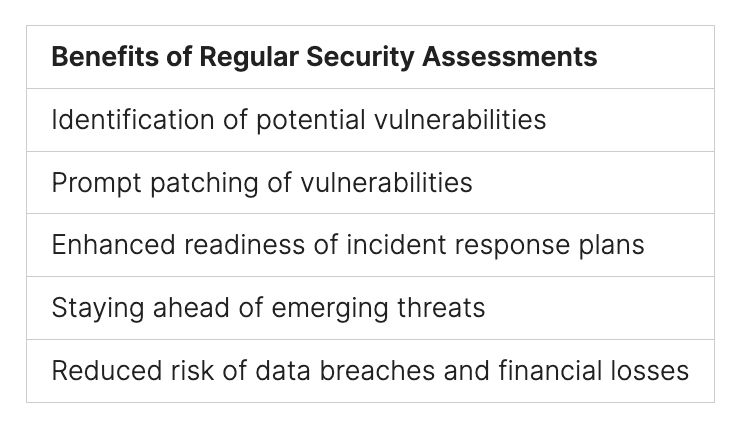Image resolution: width=744 pixels, height=430 pixels.
Task: Click the words 'financial losses' in the table
Action: pyautogui.click(x=594, y=371)
